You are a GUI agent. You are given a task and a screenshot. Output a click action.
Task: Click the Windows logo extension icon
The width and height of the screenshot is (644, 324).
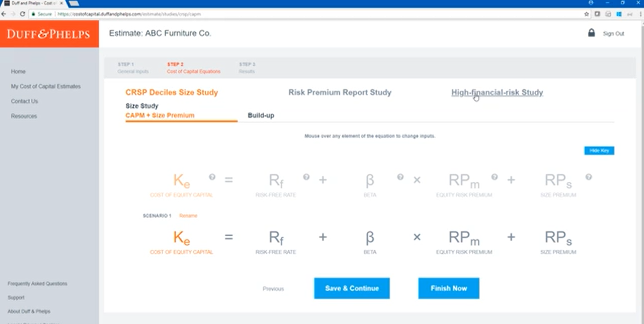(619, 14)
